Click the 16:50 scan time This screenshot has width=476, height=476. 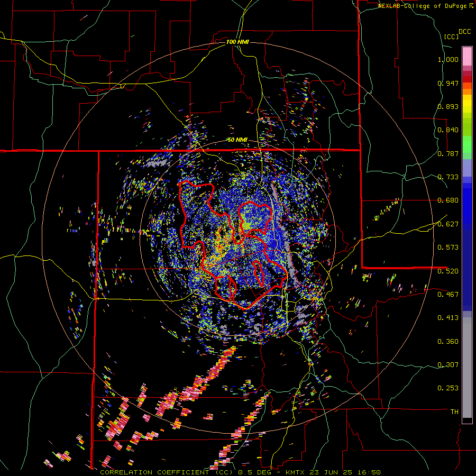(370, 472)
